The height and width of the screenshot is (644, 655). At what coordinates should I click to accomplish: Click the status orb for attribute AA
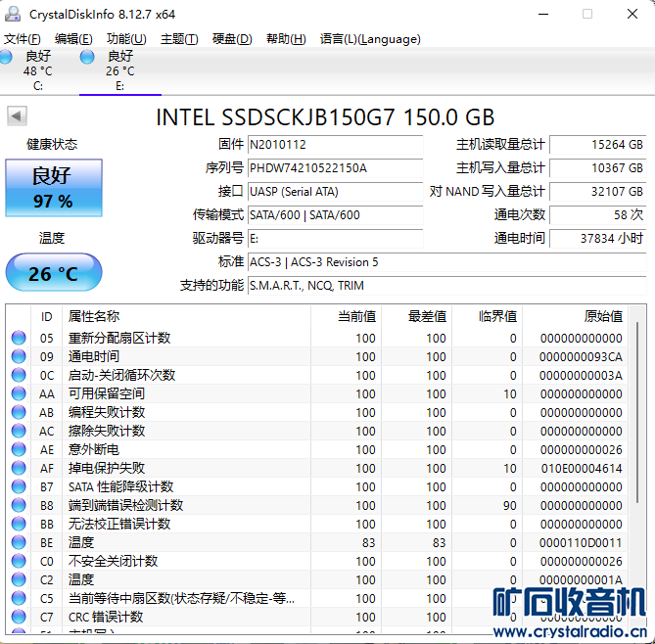coord(19,393)
